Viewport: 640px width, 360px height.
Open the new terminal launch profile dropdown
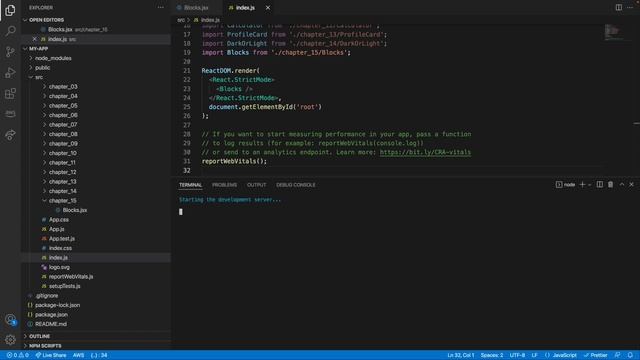tap(589, 185)
